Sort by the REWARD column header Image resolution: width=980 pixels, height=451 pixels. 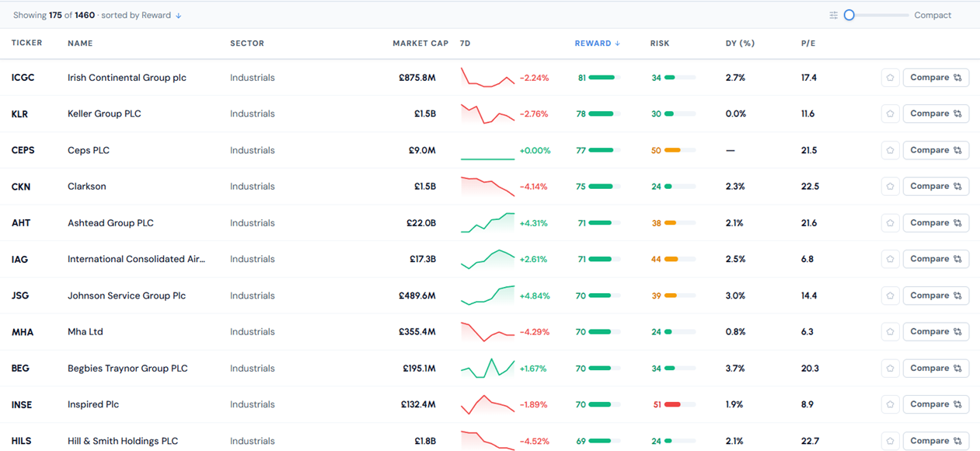click(597, 44)
